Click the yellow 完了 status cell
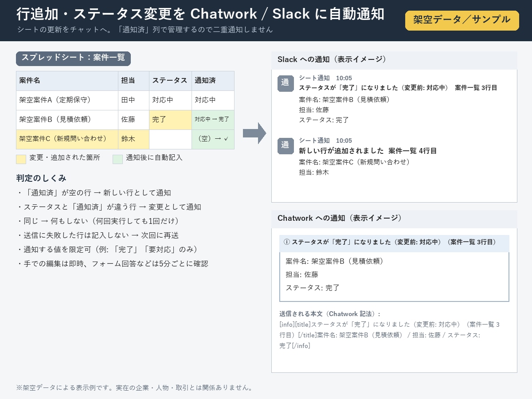 [x=170, y=120]
